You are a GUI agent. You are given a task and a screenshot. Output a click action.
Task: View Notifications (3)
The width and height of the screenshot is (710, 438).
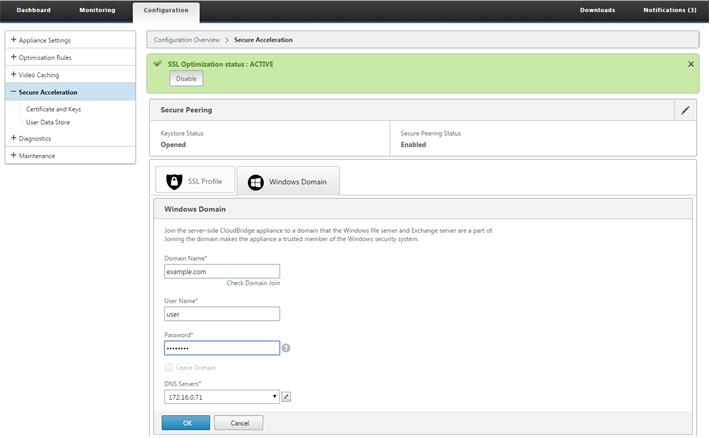670,10
